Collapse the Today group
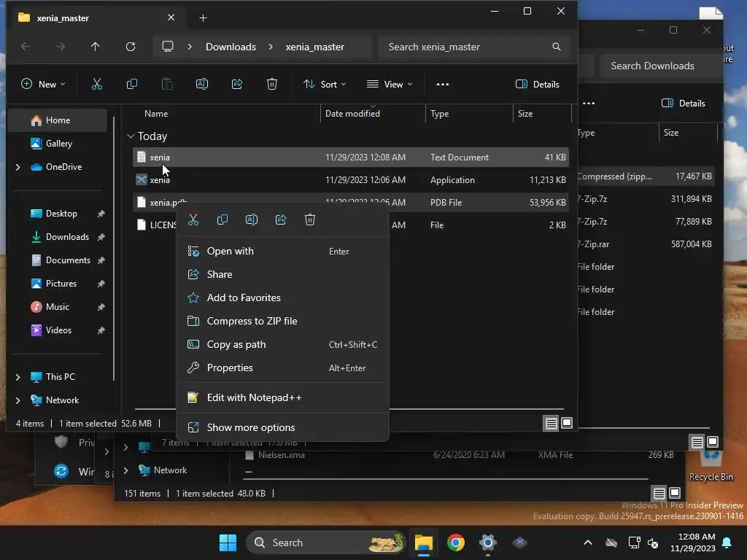Viewport: 747px width, 560px height. (x=131, y=136)
